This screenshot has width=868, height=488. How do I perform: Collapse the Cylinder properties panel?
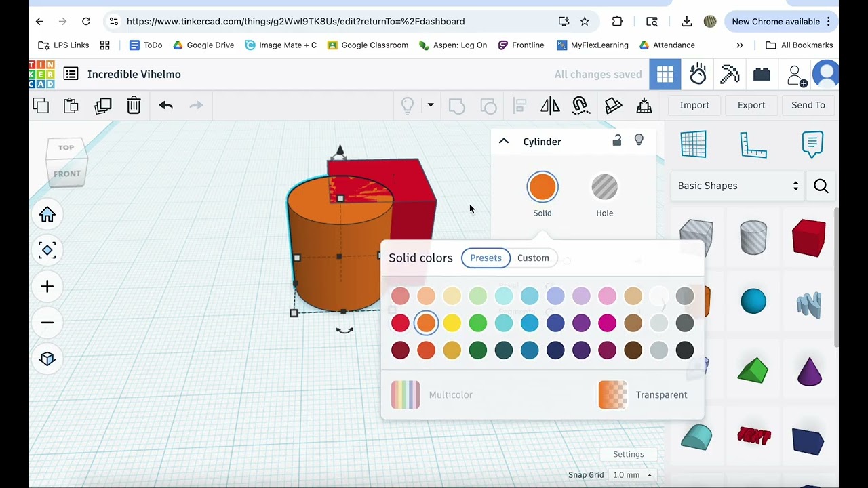(504, 141)
